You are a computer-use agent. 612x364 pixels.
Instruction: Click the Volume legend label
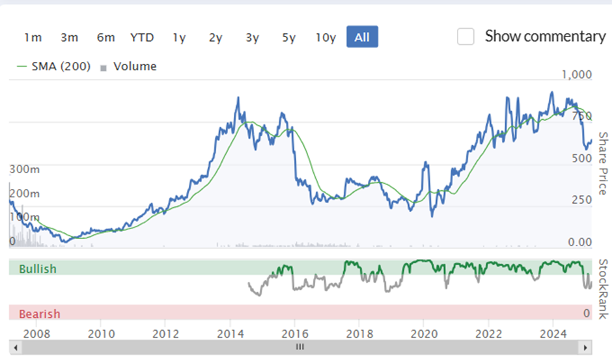click(135, 66)
